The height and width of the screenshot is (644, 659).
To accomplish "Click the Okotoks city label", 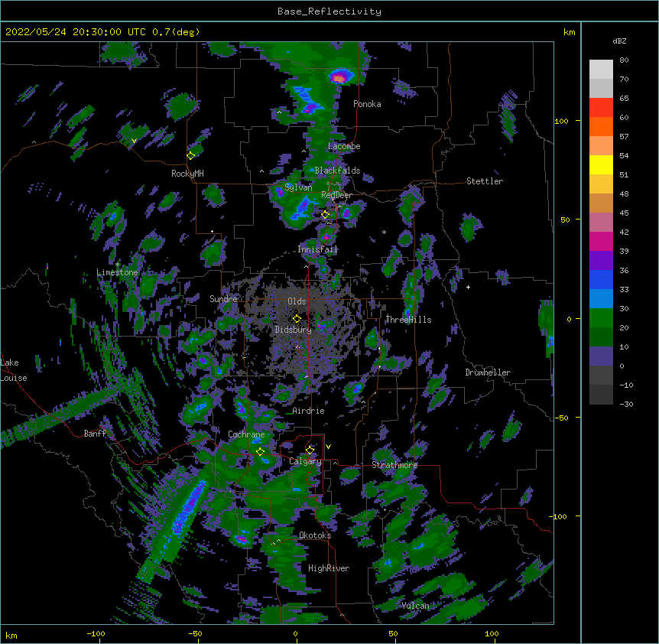I will coord(315,535).
